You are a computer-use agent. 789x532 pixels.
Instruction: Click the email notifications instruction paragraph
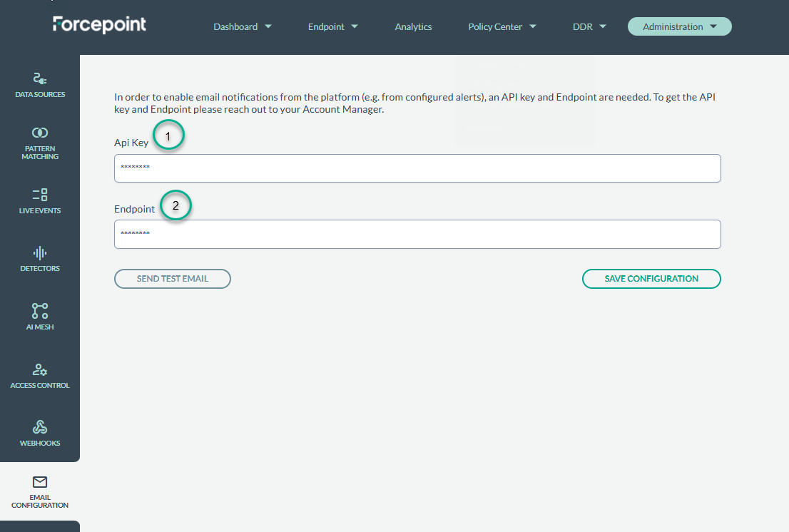coord(415,103)
